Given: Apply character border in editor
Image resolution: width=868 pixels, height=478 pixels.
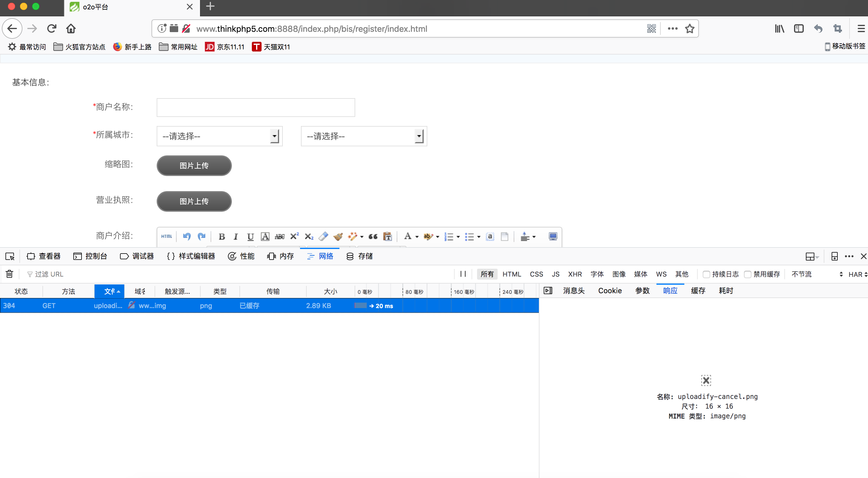Looking at the screenshot, I should tap(265, 237).
